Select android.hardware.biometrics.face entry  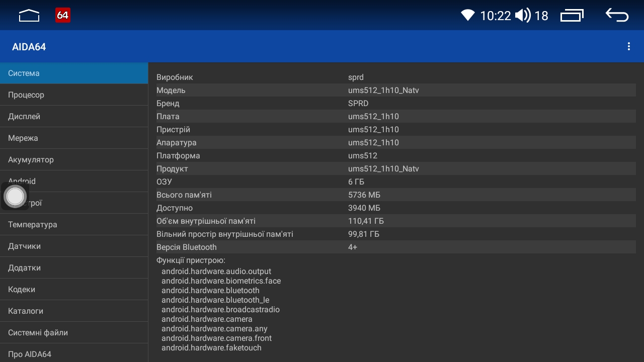point(221,281)
